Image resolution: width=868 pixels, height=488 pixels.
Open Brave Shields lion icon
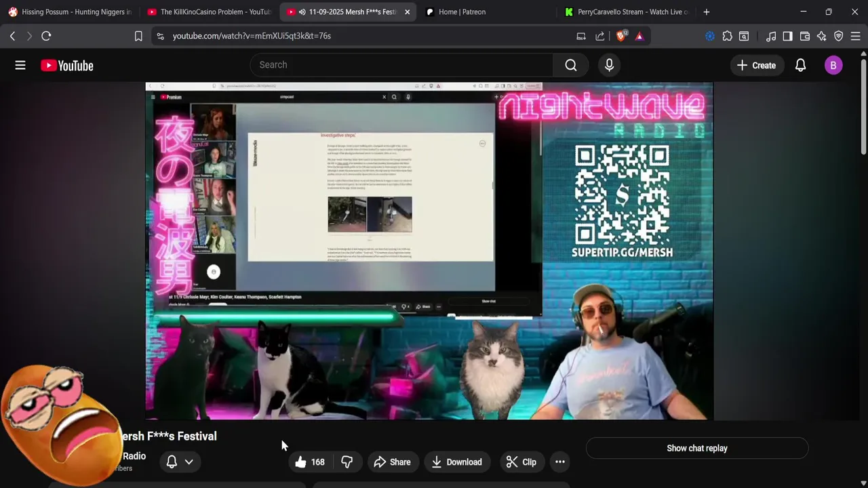pyautogui.click(x=620, y=36)
